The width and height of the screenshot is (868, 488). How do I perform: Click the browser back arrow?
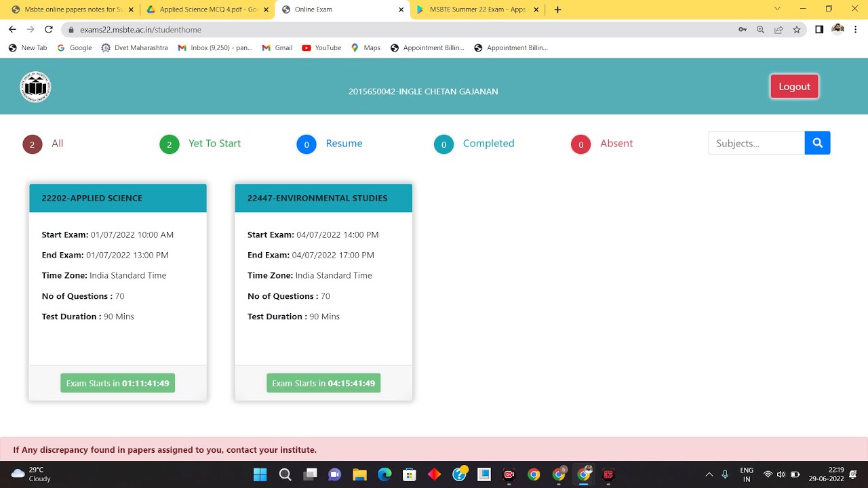coord(12,29)
